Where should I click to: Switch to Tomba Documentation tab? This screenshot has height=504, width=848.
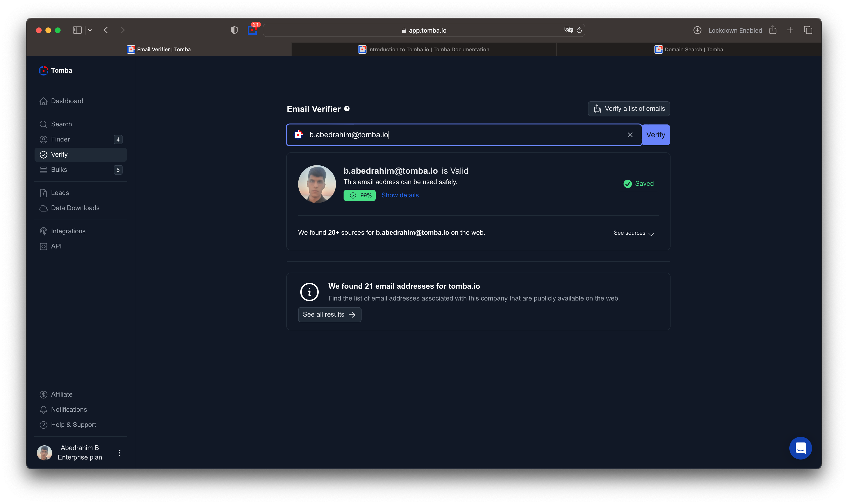tap(424, 49)
